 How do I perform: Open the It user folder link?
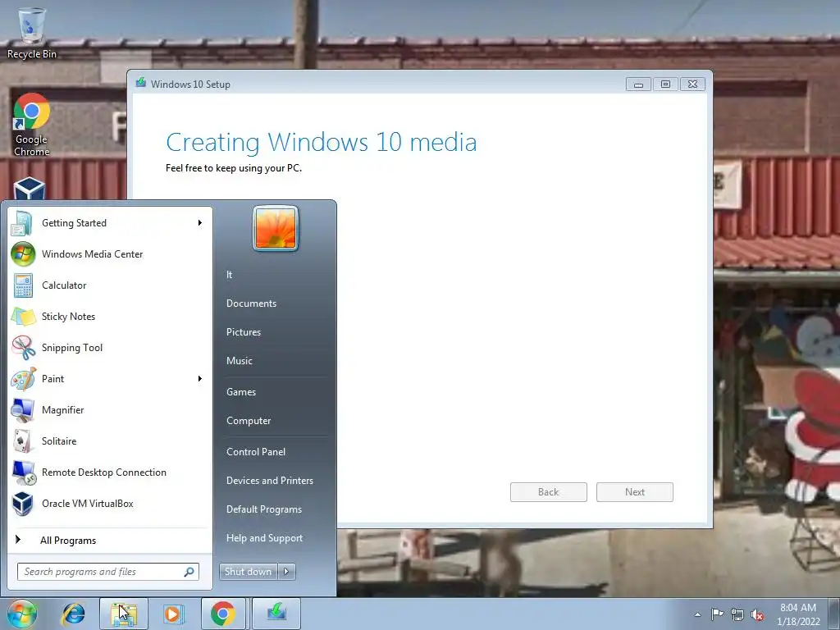pos(230,274)
